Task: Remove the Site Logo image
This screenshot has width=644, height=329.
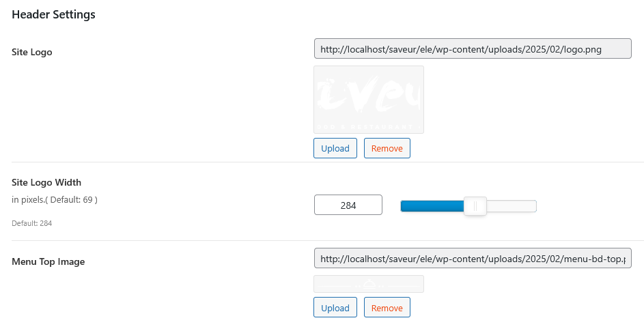Action: [x=387, y=148]
